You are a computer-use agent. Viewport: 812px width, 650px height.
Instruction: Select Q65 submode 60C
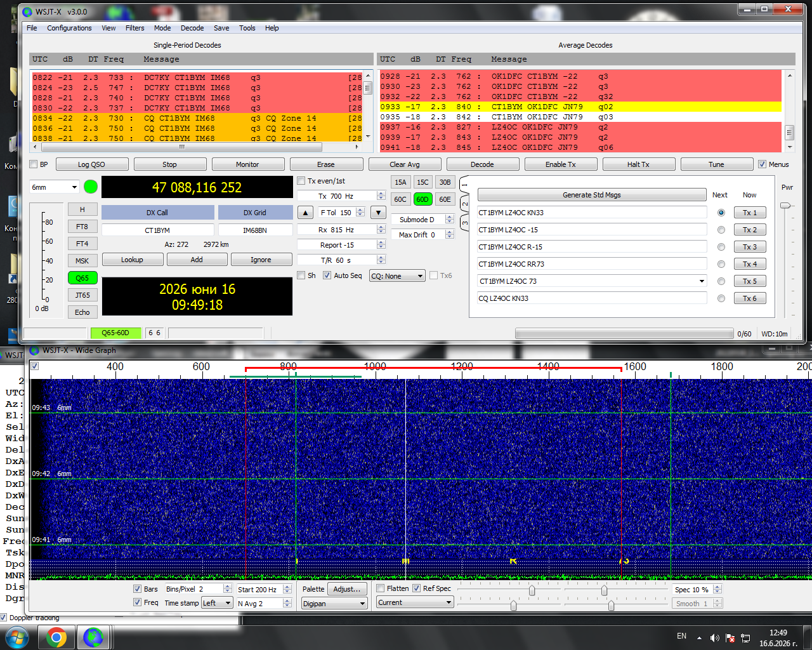pos(400,199)
